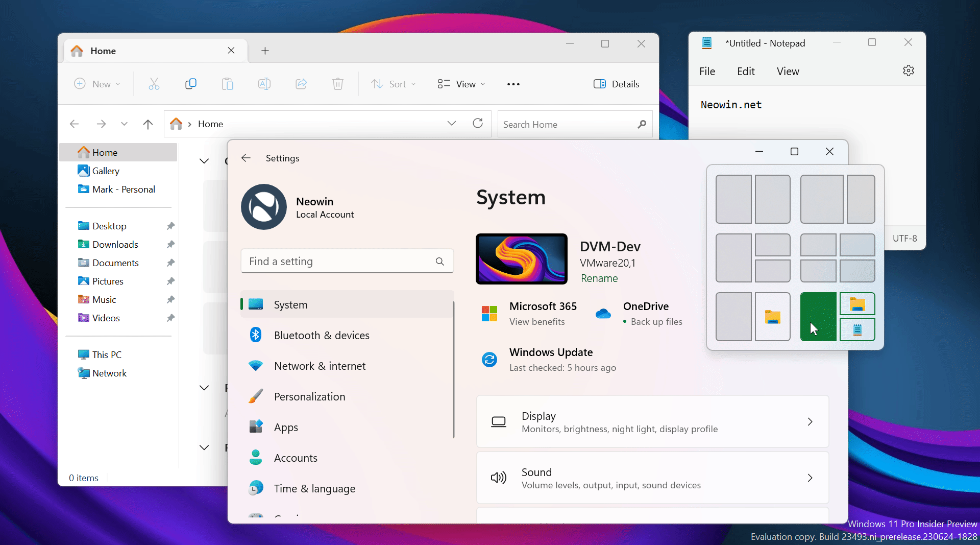Open View benefits for Microsoft 365
The image size is (980, 545).
(537, 322)
